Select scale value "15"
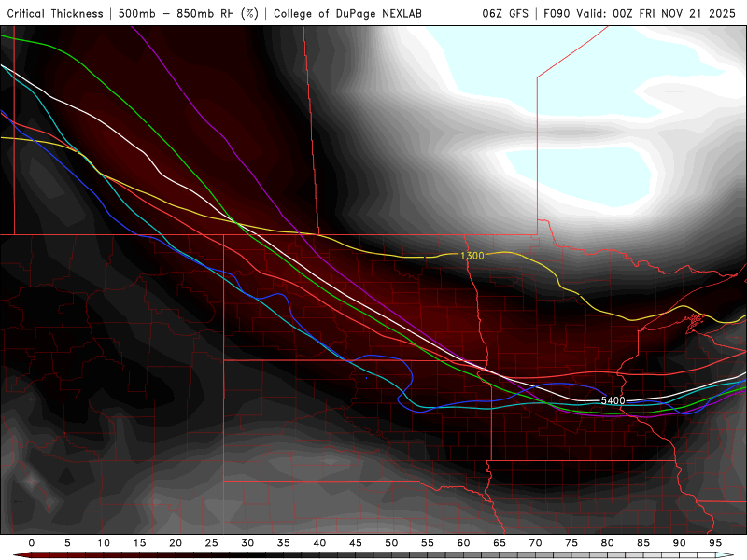The image size is (747, 560). pos(139,543)
